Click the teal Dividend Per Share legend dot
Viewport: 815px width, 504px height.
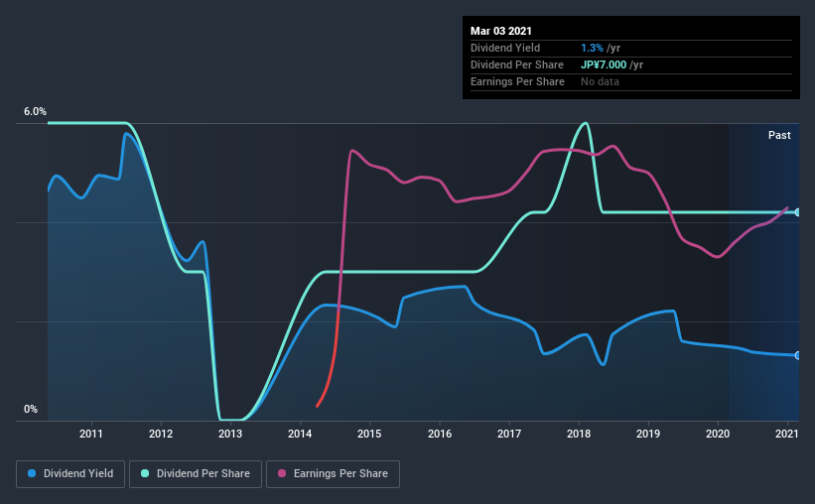pos(145,473)
